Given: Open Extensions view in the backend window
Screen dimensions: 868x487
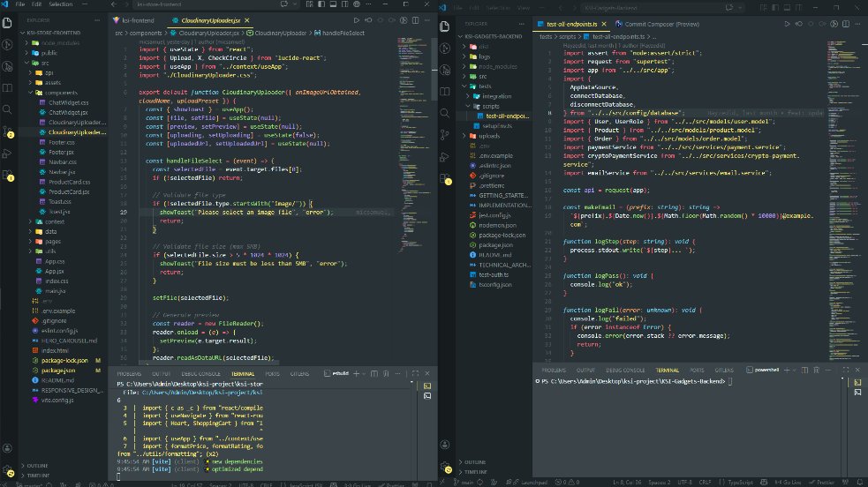Looking at the screenshot, I should pyautogui.click(x=445, y=178).
